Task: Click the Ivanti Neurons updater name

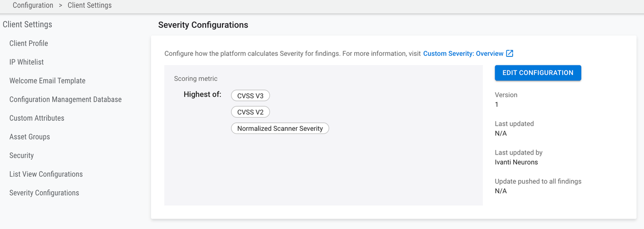Action: pos(516,162)
